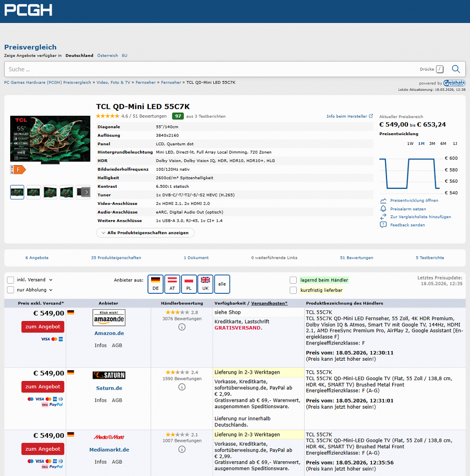Open 'Video, Foto & TV' breadcrumb
The width and height of the screenshot is (470, 476).
click(x=113, y=83)
